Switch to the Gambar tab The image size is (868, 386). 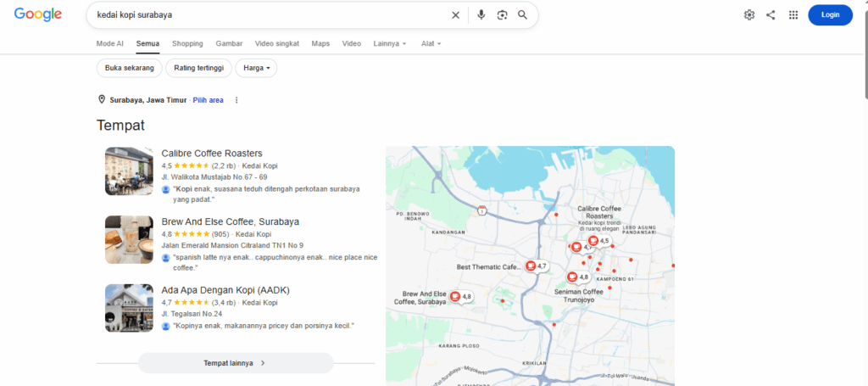coord(229,44)
